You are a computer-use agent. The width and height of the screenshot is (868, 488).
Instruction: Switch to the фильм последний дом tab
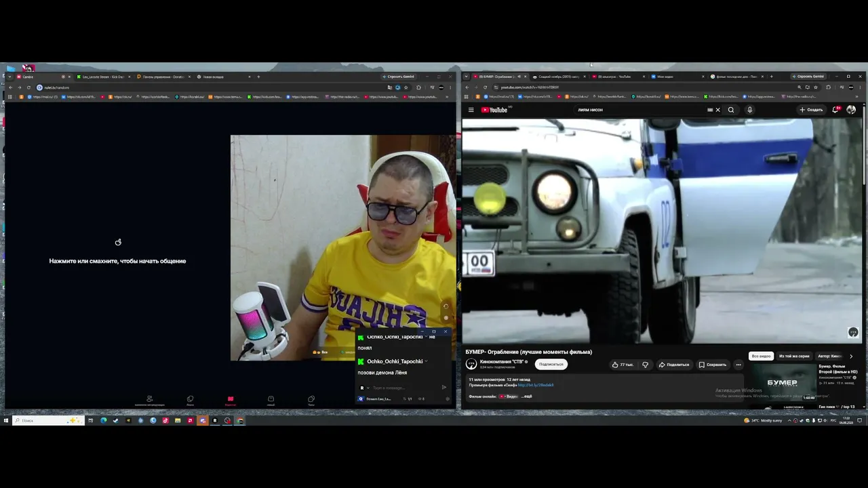coord(738,77)
